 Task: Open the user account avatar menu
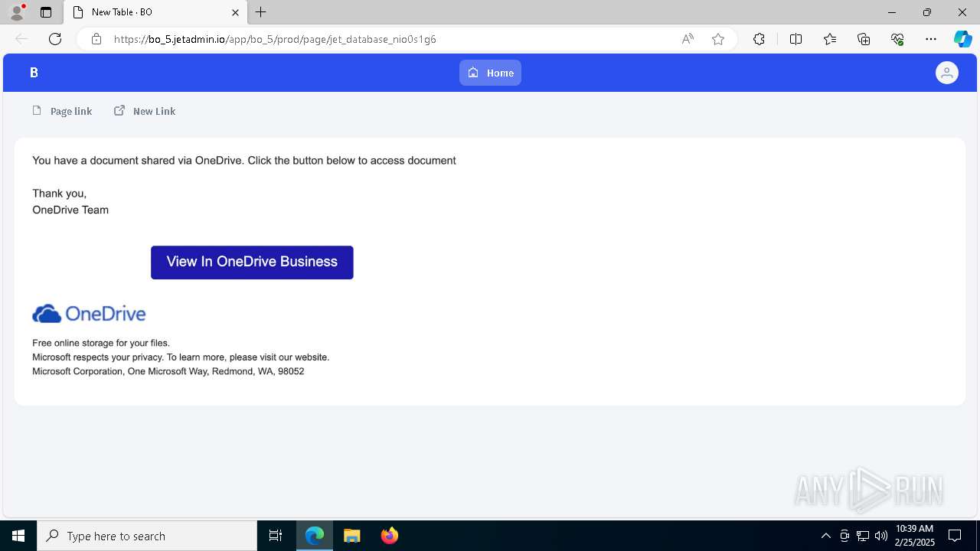tap(947, 73)
